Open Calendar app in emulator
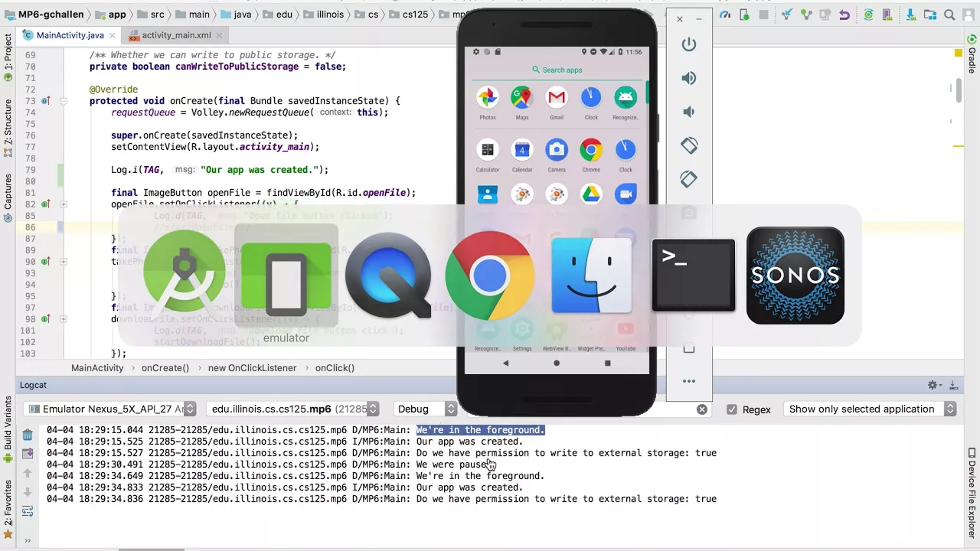Viewport: 980px width, 551px height. pyautogui.click(x=521, y=150)
